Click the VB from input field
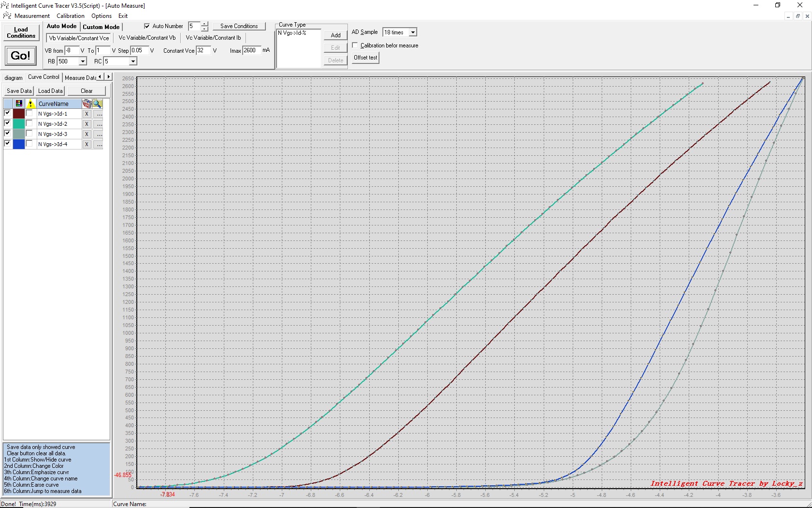812x508 pixels. (x=72, y=50)
